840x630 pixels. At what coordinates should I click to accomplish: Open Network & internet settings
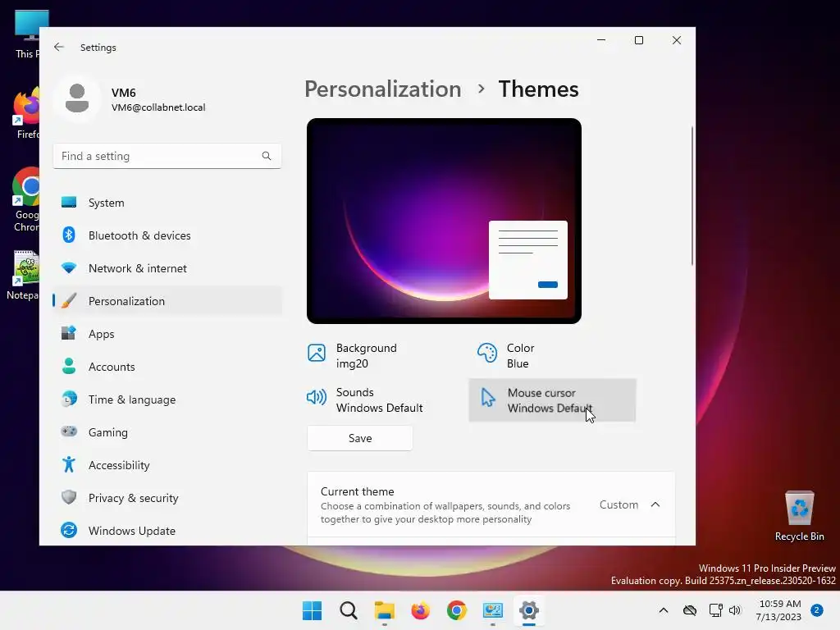tap(167, 268)
